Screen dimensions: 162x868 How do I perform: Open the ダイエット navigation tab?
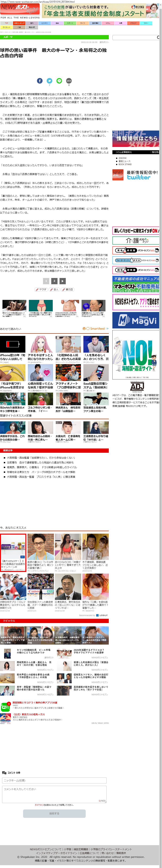tap(6, 27)
